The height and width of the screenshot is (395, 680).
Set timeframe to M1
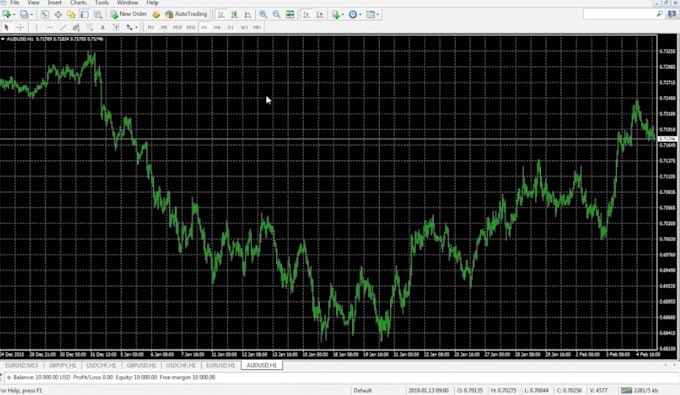[x=150, y=27]
